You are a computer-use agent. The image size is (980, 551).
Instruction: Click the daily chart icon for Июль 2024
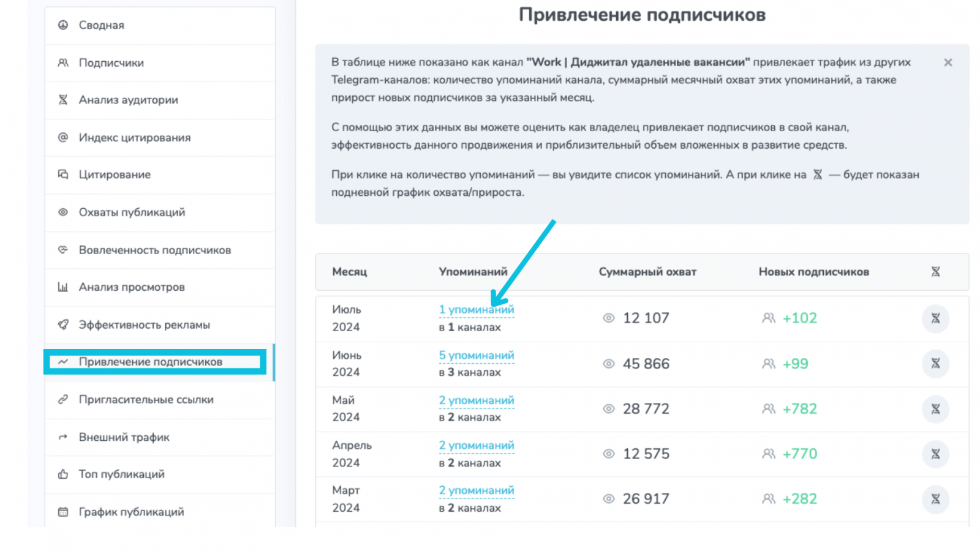pos(935,318)
